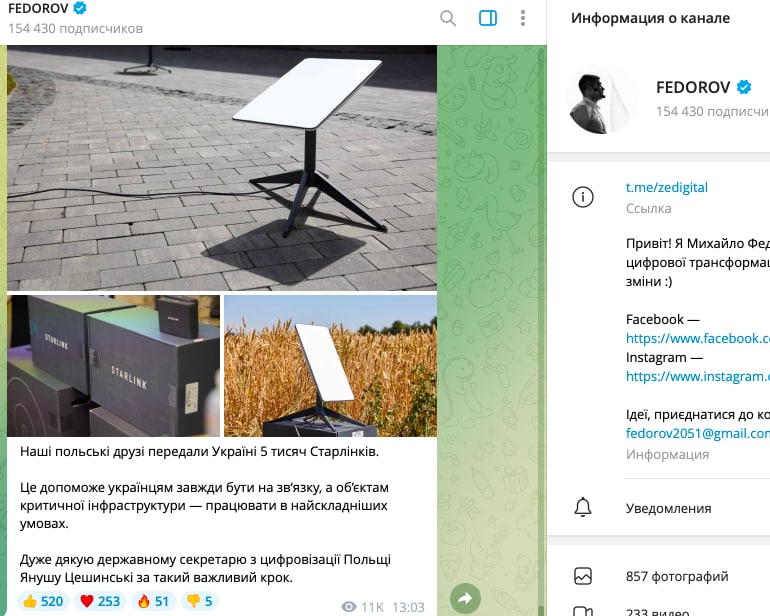Click the Уведомления bell icon

pos(583,507)
